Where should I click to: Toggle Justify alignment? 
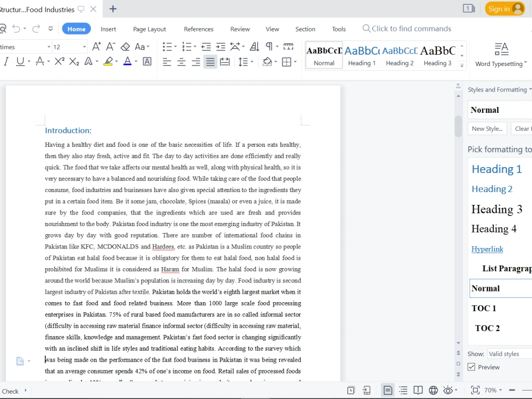coord(210,62)
